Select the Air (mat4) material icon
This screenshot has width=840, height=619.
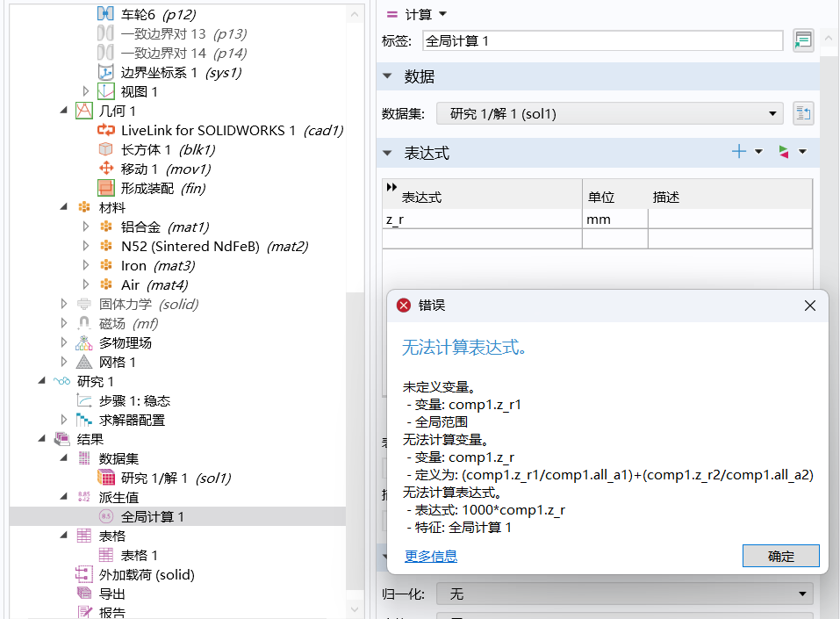(106, 284)
